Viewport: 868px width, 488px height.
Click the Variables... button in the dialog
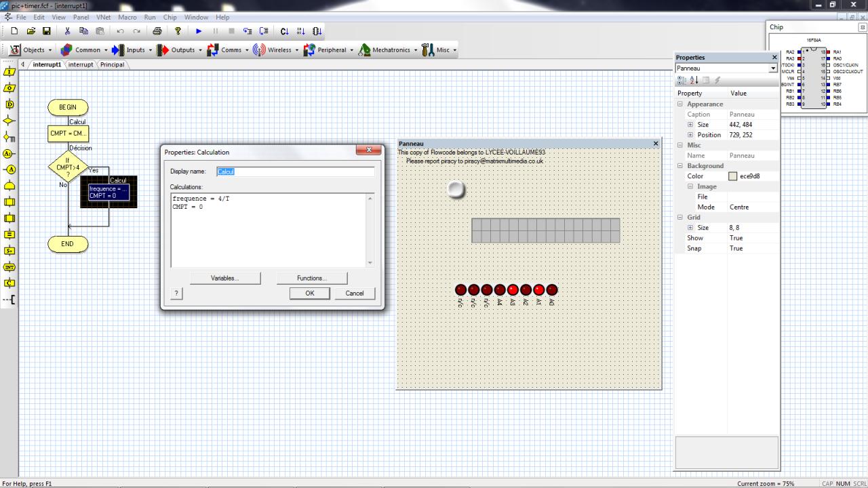point(225,278)
